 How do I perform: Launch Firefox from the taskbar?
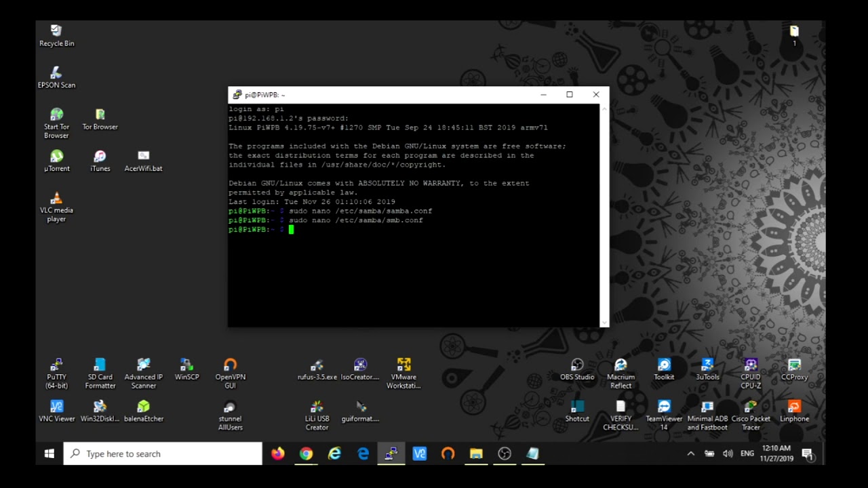(278, 453)
